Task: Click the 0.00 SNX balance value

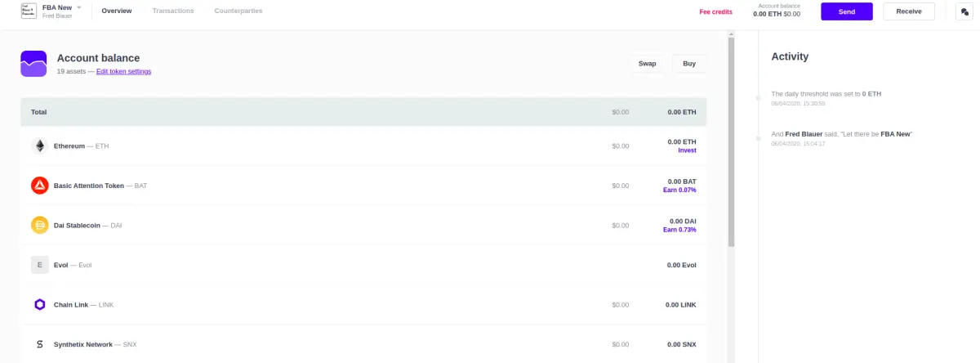Action: pos(682,345)
